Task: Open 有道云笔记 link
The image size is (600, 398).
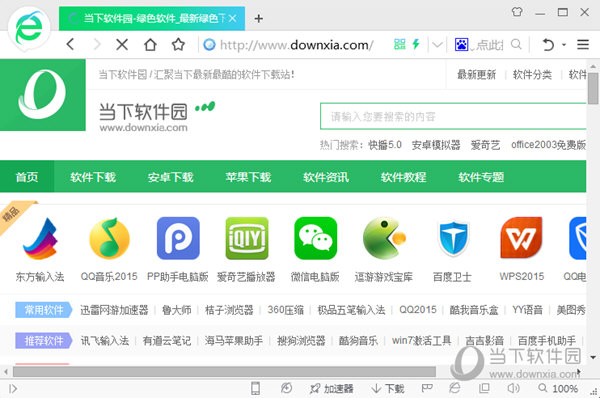Action: pyautogui.click(x=167, y=340)
